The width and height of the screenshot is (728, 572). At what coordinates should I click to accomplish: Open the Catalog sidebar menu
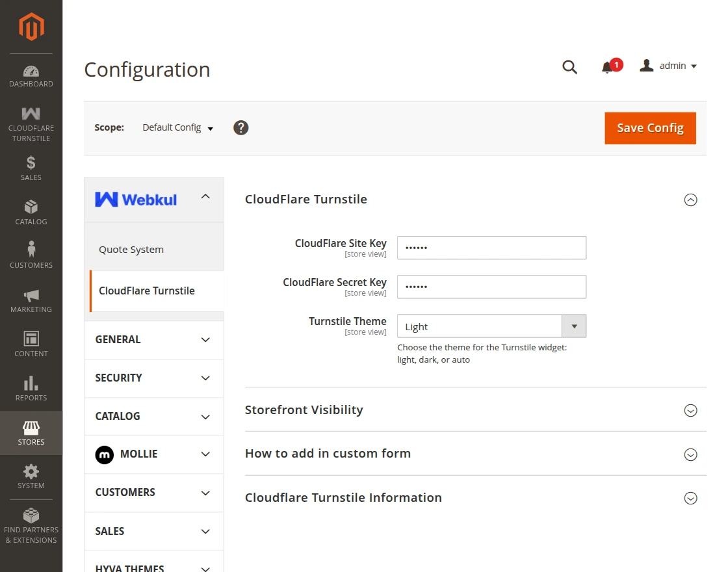(31, 213)
